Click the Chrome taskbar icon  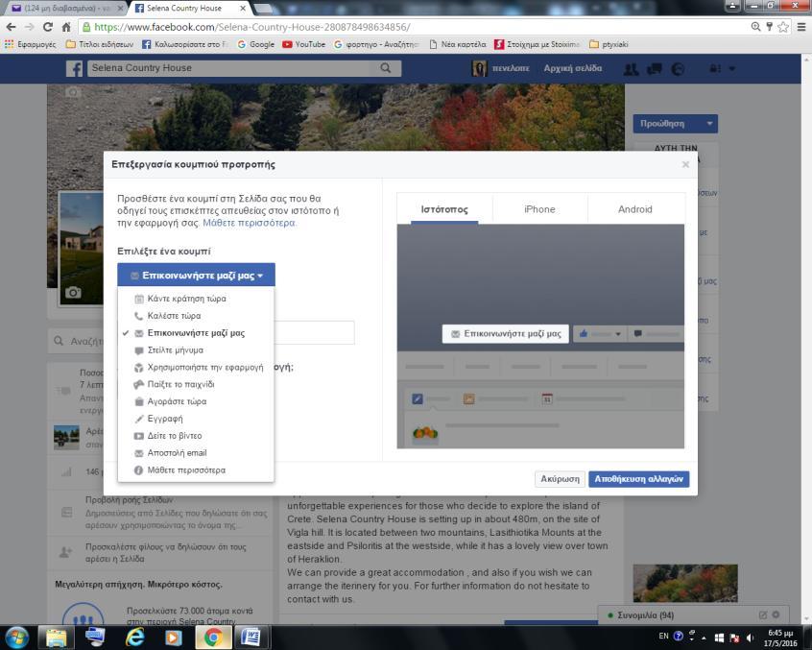pos(213,638)
